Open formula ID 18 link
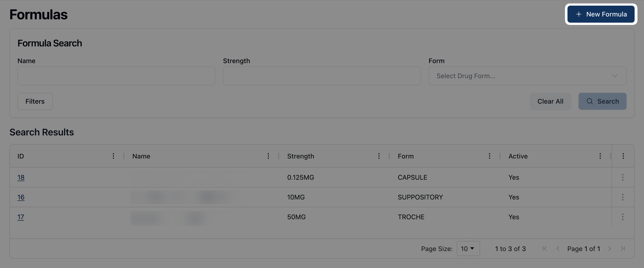Screen dimensions: 644x268 [21, 177]
